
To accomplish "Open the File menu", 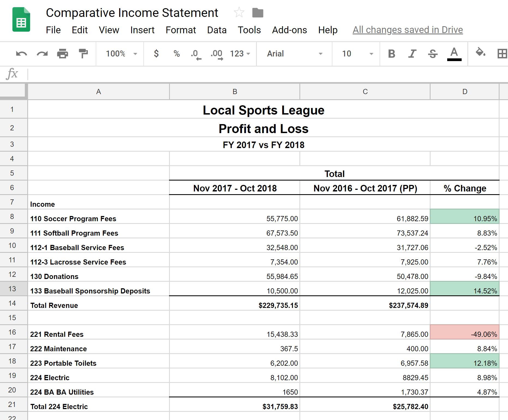I will point(53,30).
